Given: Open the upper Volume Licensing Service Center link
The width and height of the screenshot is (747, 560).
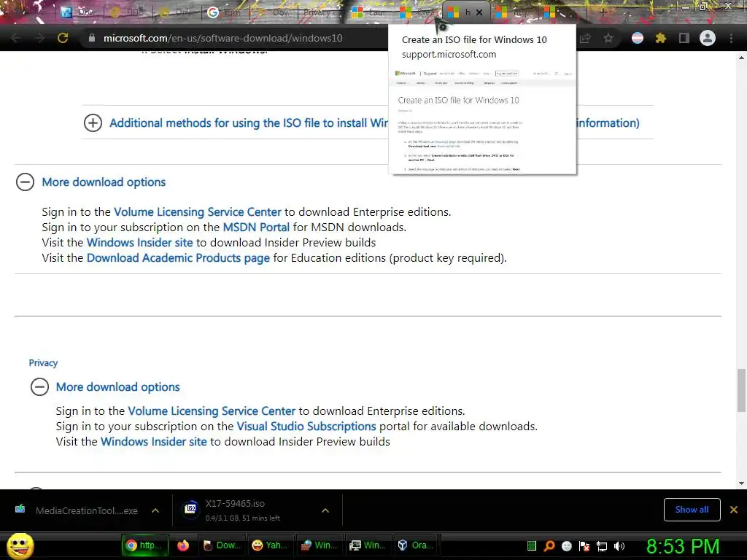Looking at the screenshot, I should (198, 212).
